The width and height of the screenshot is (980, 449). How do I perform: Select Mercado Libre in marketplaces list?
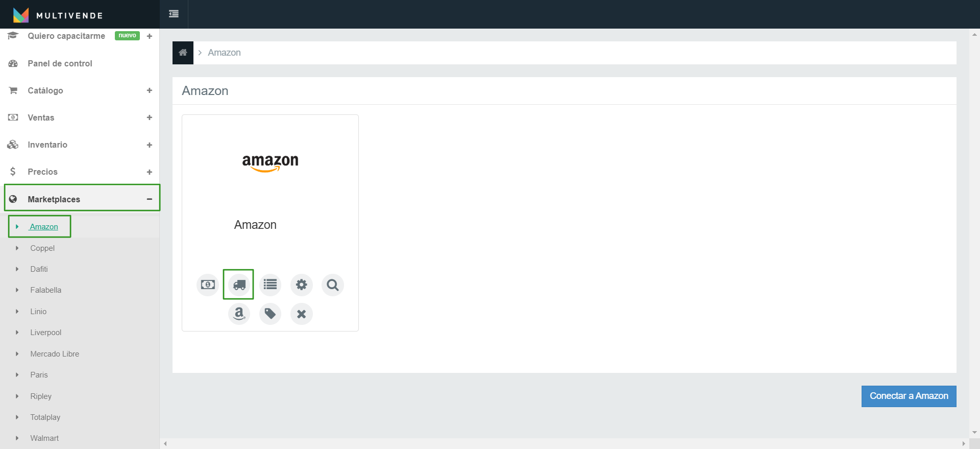[x=55, y=353]
